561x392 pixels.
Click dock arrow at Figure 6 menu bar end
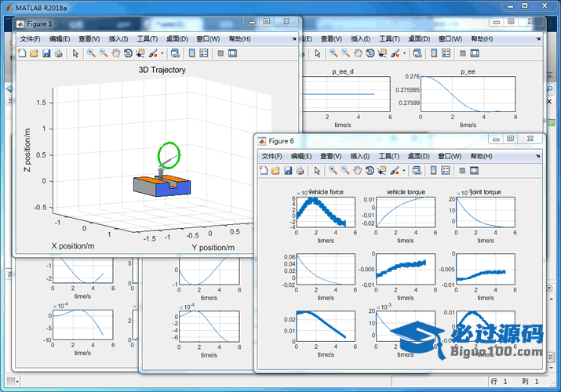tap(537, 156)
